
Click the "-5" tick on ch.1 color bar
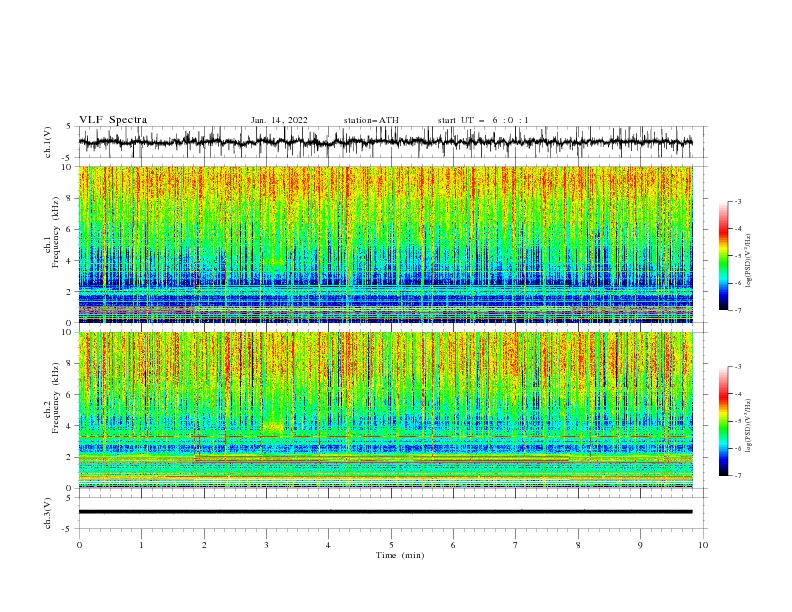pos(738,256)
